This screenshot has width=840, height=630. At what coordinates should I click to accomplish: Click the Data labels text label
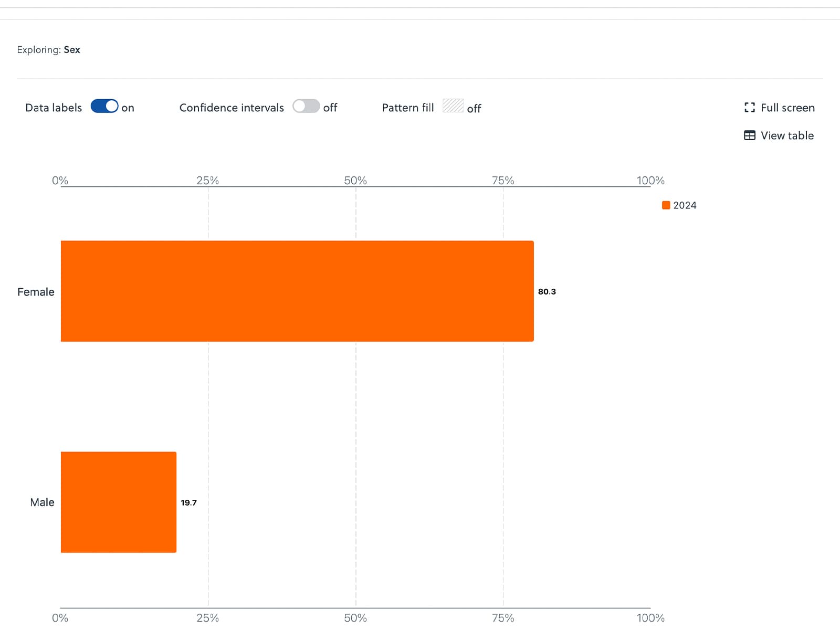[54, 108]
